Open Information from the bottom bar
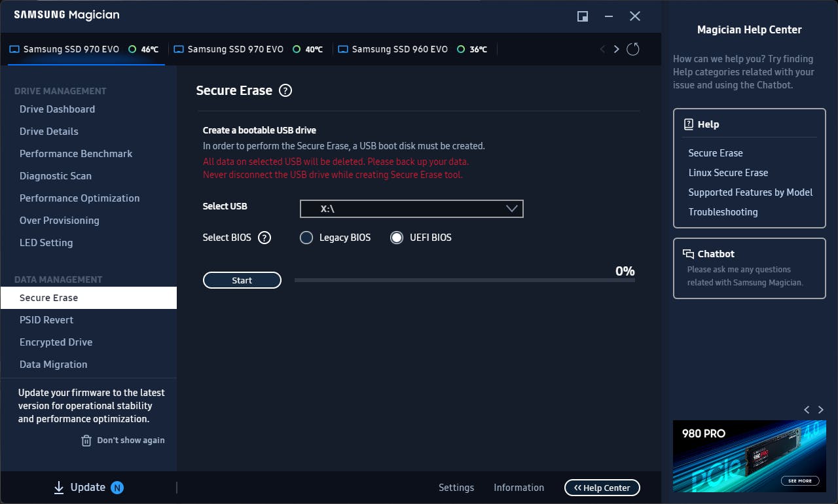Image resolution: width=838 pixels, height=504 pixels. pos(519,488)
